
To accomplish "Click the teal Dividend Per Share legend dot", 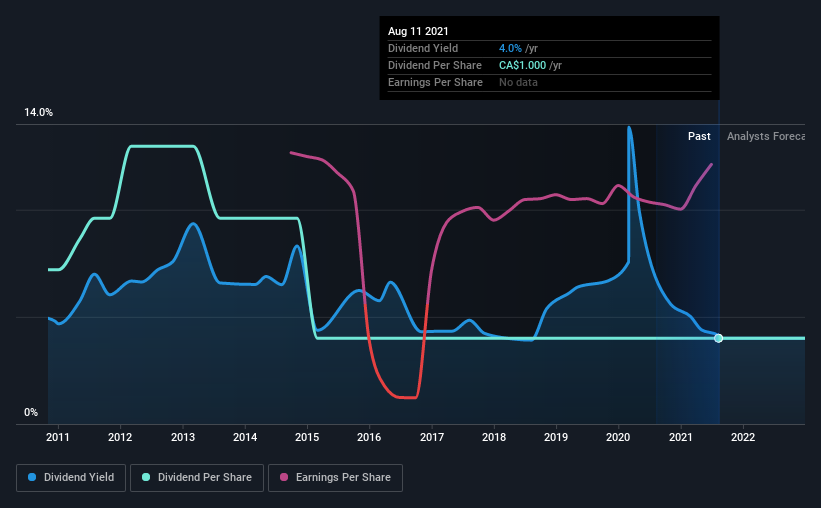I will (146, 477).
